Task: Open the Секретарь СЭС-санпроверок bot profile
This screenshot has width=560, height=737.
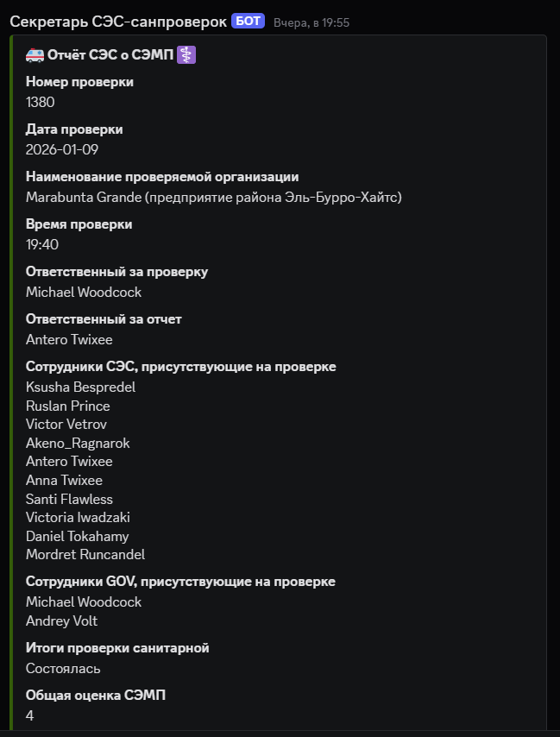Action: click(118, 21)
